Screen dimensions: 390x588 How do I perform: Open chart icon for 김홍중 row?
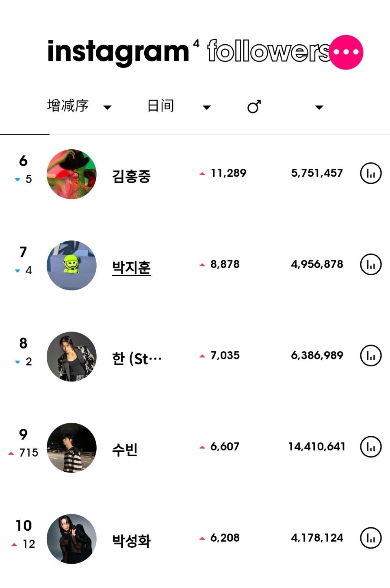coord(370,174)
